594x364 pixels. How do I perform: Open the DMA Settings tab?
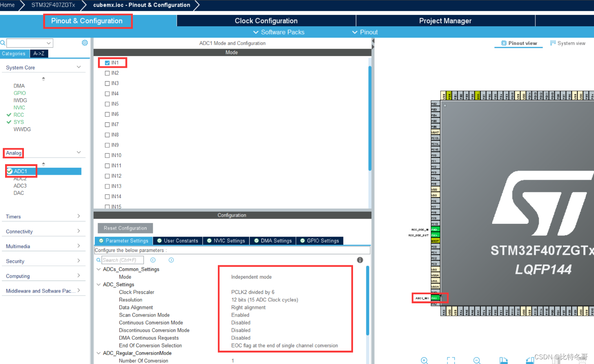pyautogui.click(x=273, y=241)
